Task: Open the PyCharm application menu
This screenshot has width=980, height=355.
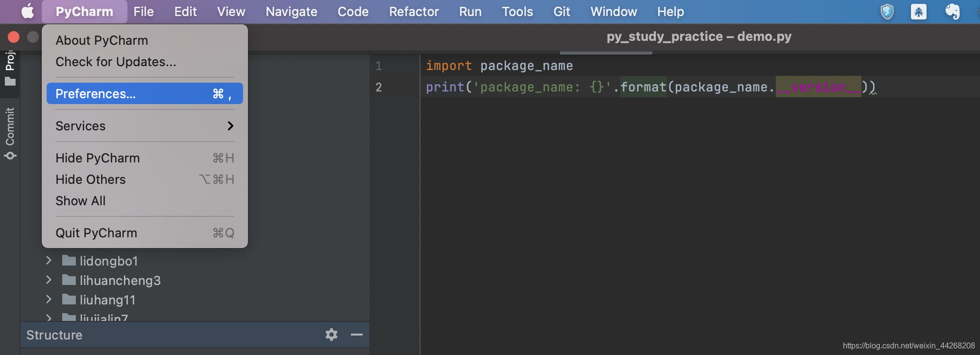Action: pos(85,12)
